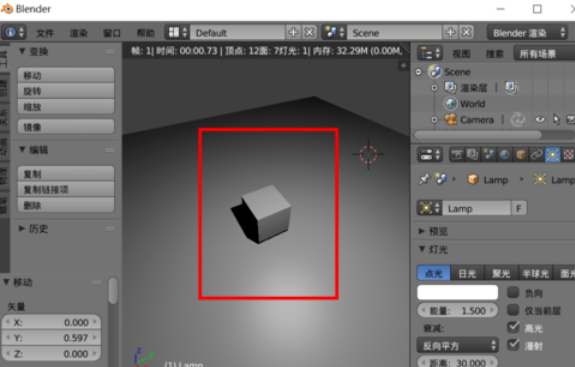The height and width of the screenshot is (367, 575).
Task: Enable the 仅当前层 checkbox
Action: pyautogui.click(x=513, y=310)
